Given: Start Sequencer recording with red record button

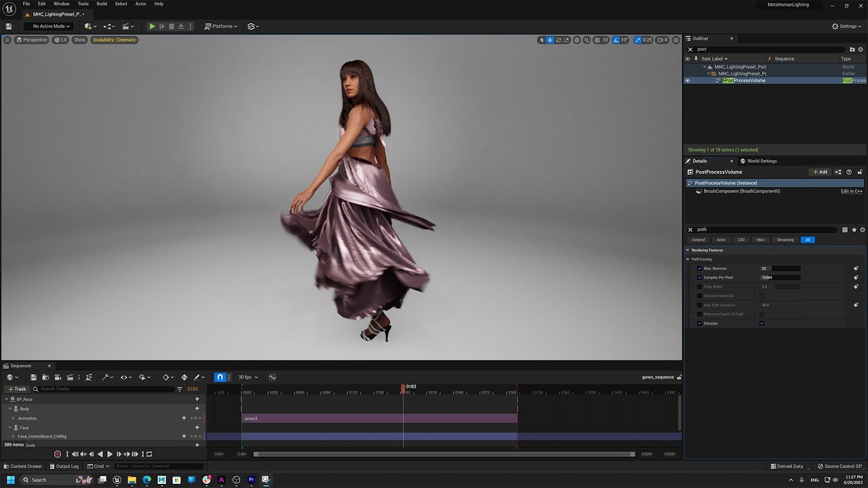Looking at the screenshot, I should point(58,454).
